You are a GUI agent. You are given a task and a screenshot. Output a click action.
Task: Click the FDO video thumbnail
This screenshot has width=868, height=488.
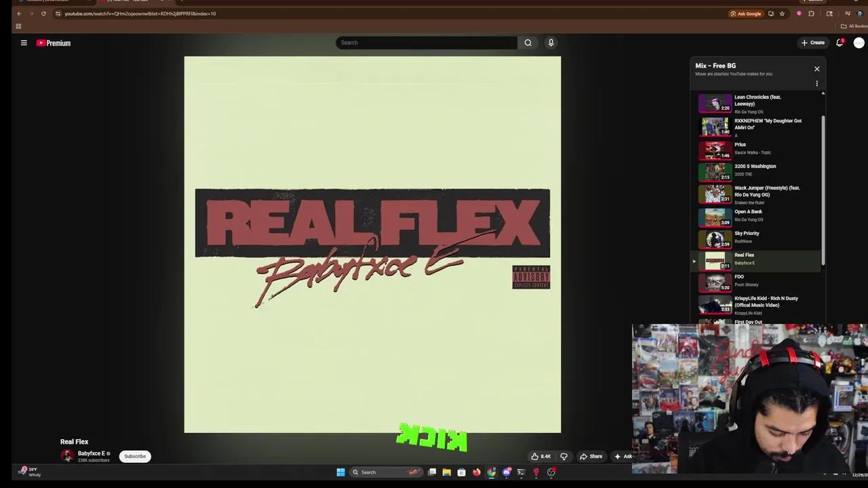715,282
